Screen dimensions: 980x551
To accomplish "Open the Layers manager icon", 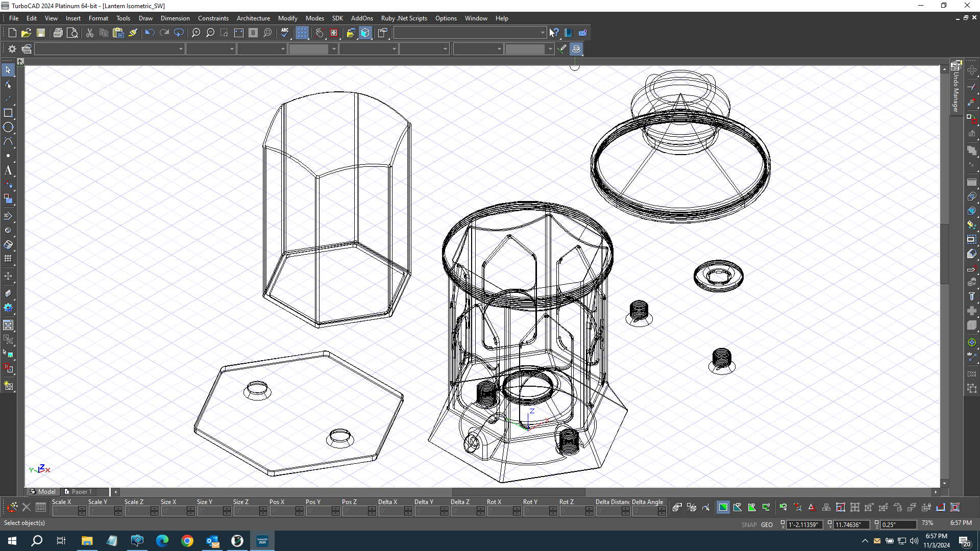I will tap(27, 49).
